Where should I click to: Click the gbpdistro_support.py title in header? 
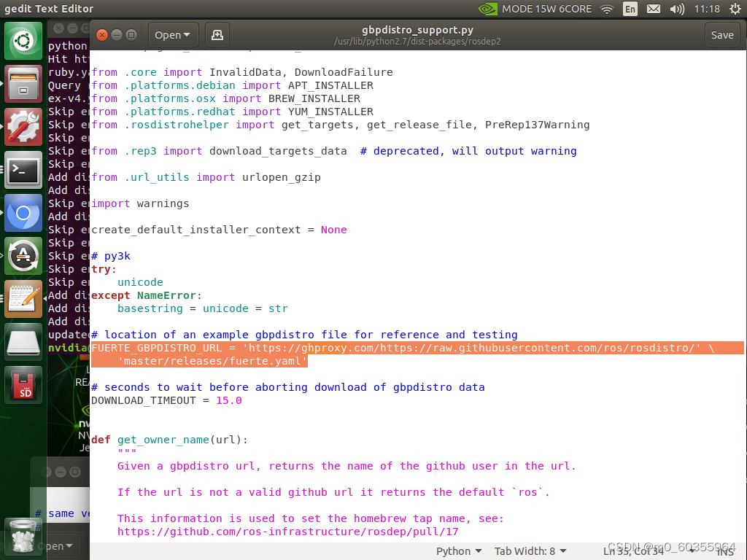(x=417, y=29)
